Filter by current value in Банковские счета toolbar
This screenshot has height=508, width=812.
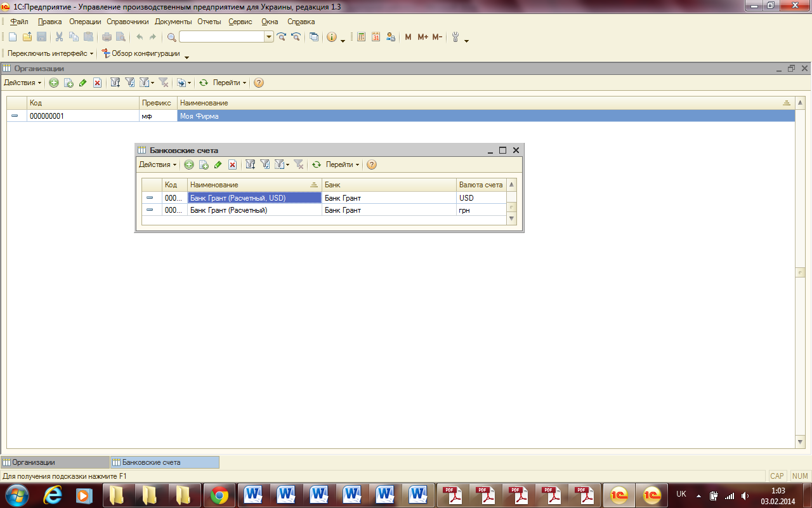click(265, 164)
